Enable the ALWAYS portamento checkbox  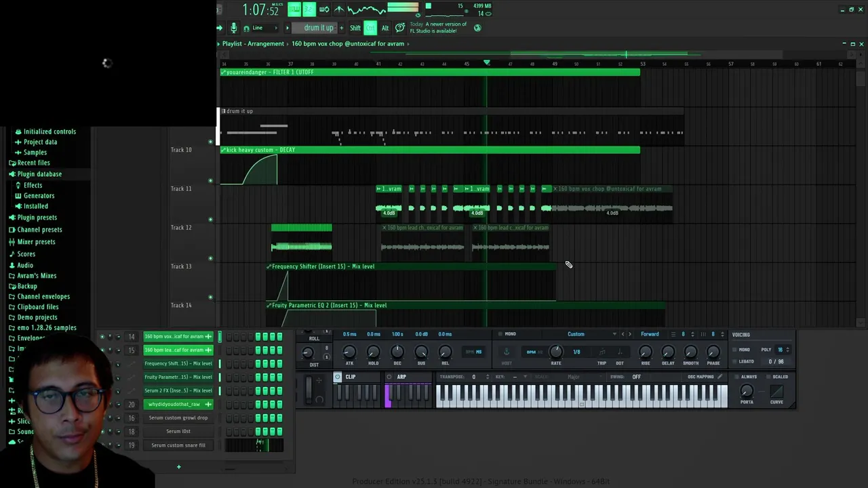click(736, 377)
